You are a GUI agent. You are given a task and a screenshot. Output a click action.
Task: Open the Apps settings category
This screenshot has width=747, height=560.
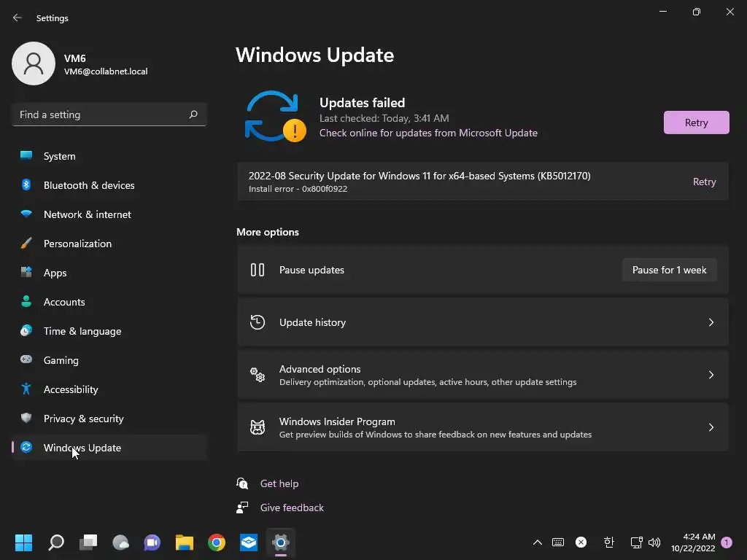pyautogui.click(x=109, y=273)
